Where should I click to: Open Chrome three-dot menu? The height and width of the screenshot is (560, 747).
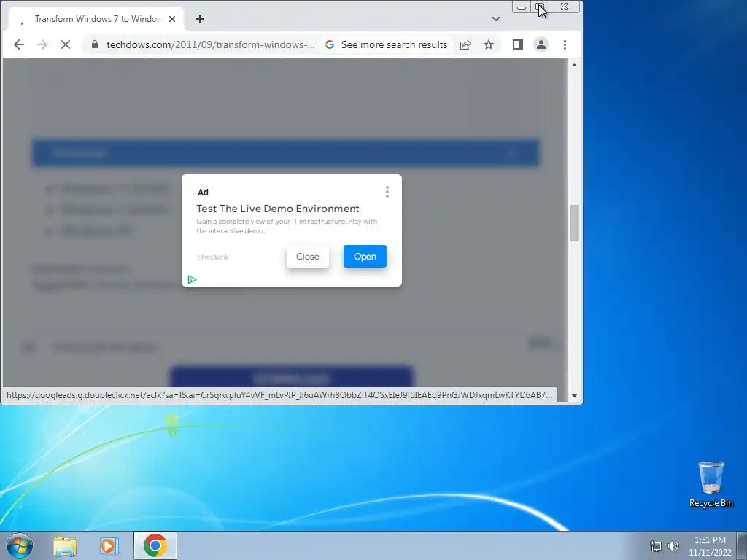point(565,44)
